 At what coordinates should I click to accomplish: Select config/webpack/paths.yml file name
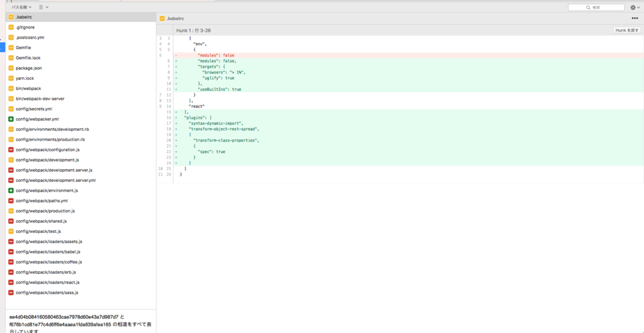click(x=42, y=201)
